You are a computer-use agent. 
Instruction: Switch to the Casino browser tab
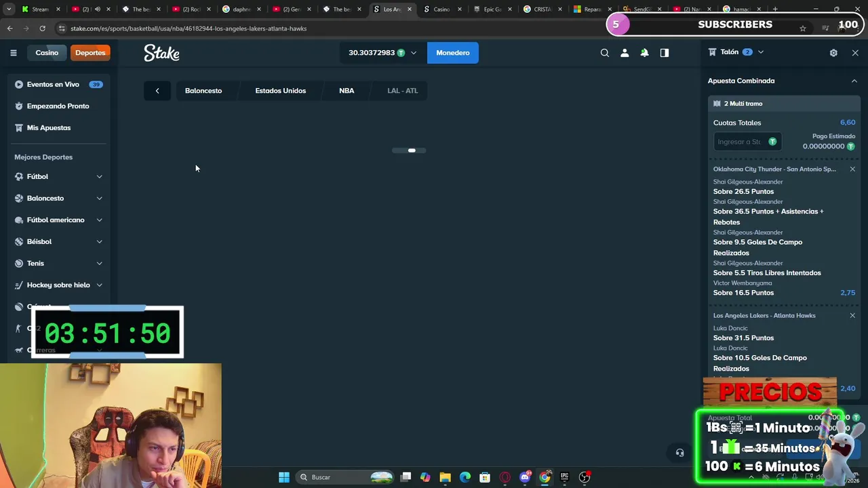coord(441,9)
